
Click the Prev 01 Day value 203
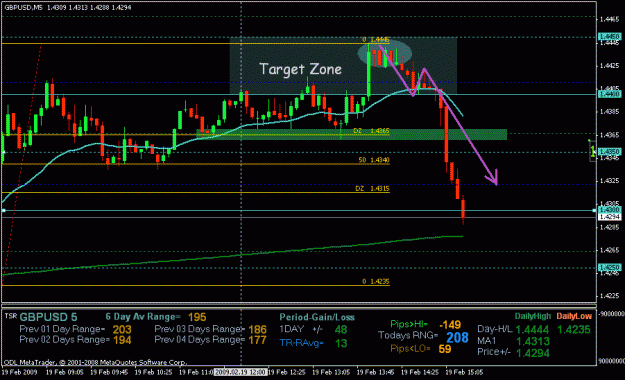[122, 330]
